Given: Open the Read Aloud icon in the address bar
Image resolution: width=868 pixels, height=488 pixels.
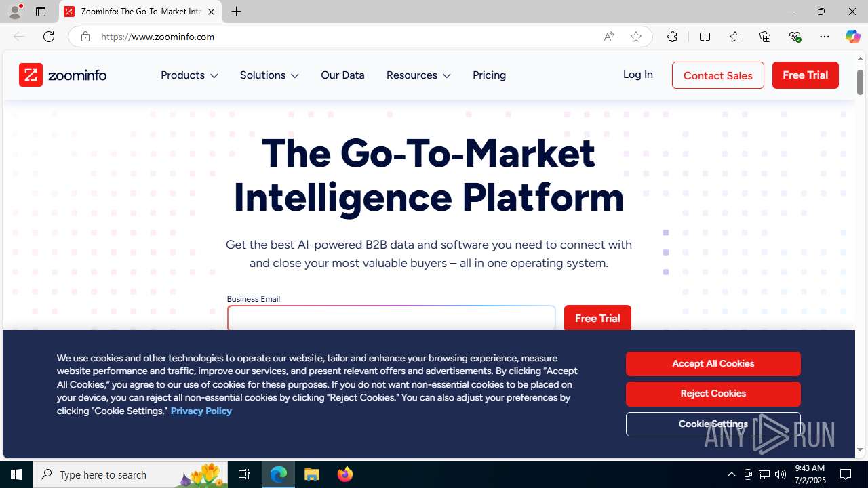Looking at the screenshot, I should [609, 37].
